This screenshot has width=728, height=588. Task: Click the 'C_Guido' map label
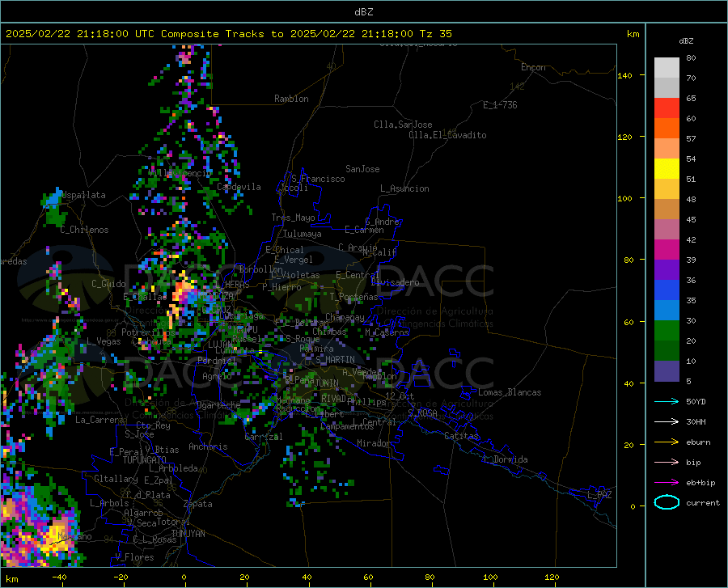(108, 284)
